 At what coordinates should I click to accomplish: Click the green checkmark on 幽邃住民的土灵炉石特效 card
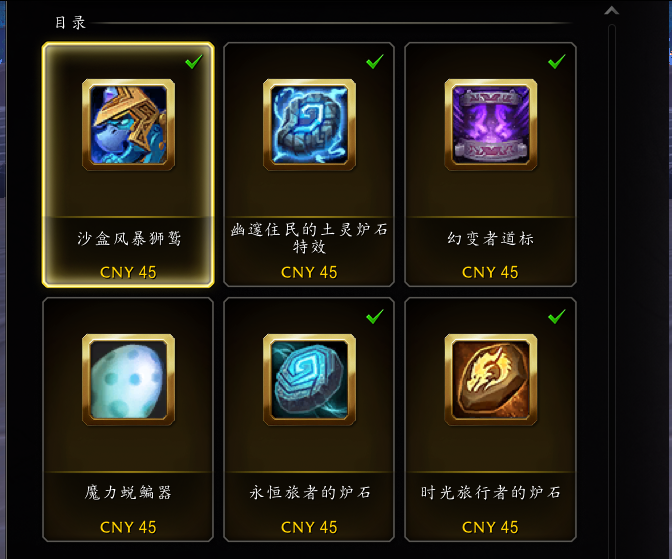pyautogui.click(x=375, y=61)
